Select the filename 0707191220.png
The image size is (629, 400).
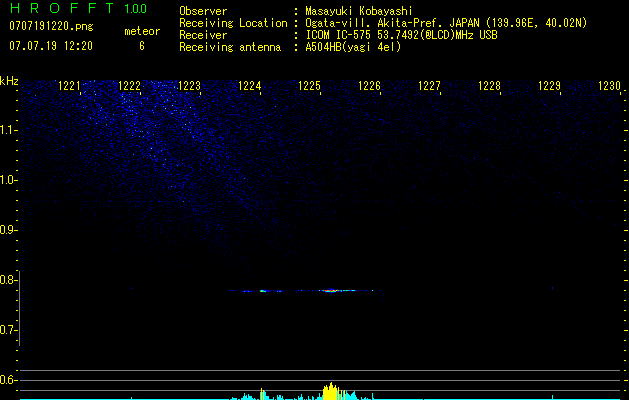click(51, 26)
